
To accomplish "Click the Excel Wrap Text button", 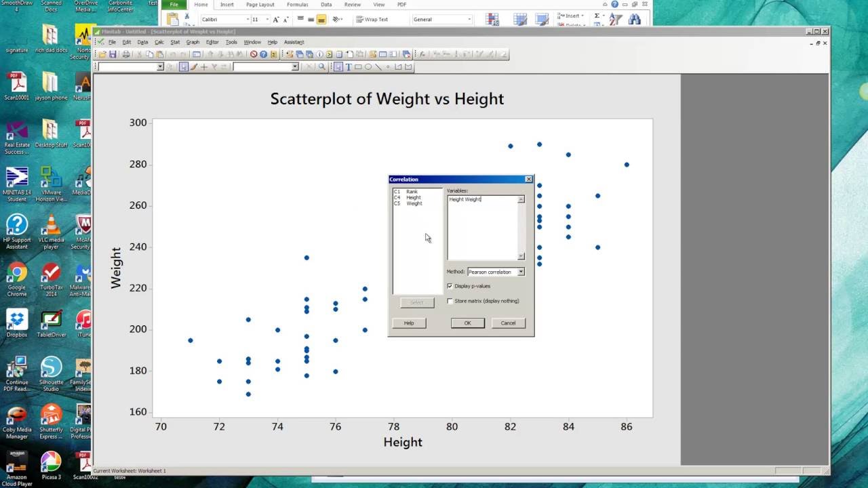I will pyautogui.click(x=372, y=19).
